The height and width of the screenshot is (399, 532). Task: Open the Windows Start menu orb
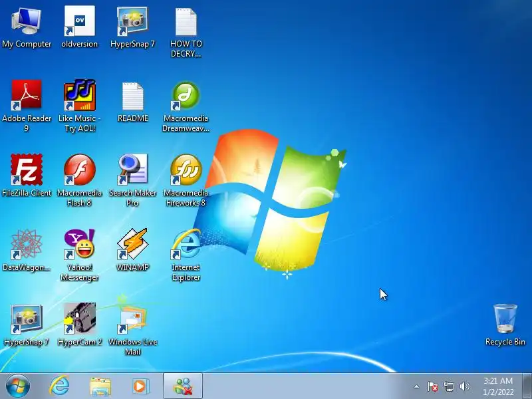[x=18, y=386]
